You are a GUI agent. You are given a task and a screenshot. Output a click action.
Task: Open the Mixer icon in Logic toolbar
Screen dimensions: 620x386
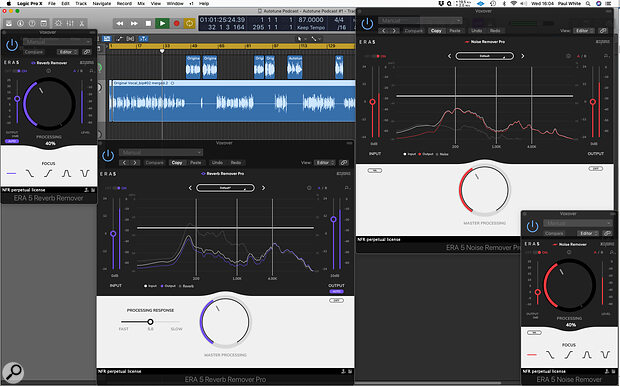pyautogui.click(x=70, y=23)
